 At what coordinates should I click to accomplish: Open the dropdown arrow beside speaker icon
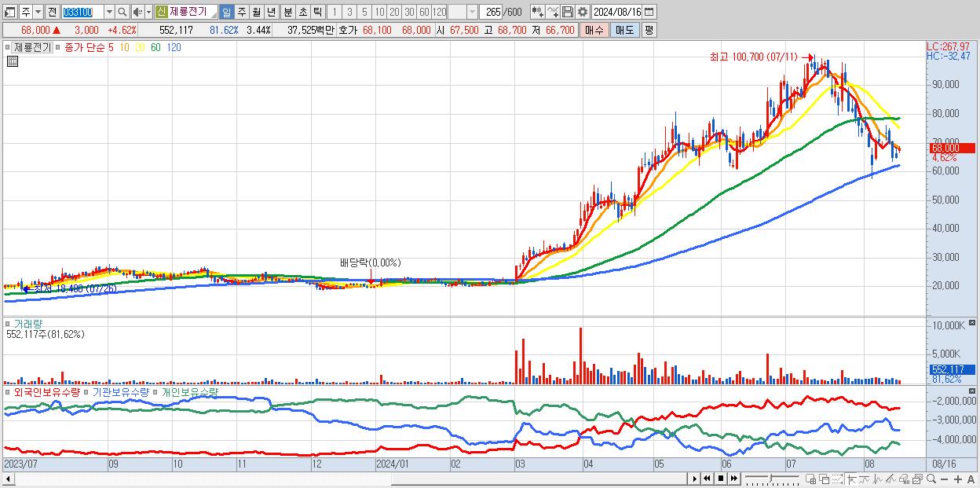[x=148, y=12]
